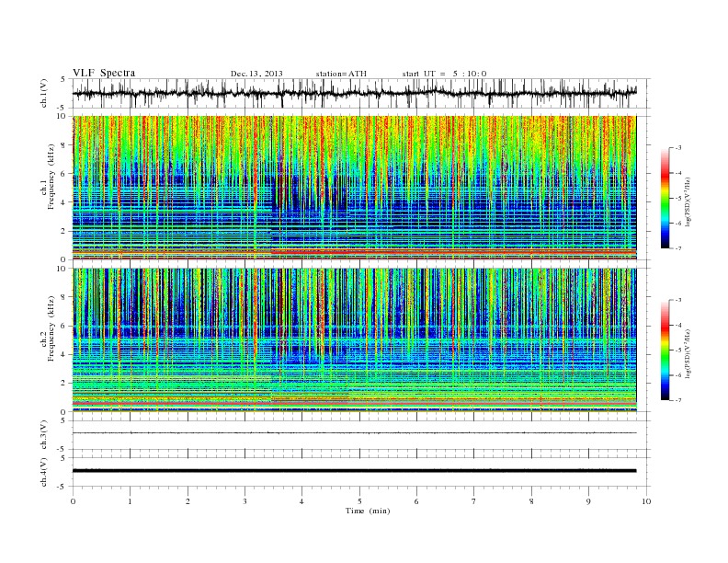Click the ch.1 frequency-axis tick label "6"
This screenshot has height=563, width=728.
tap(63, 173)
